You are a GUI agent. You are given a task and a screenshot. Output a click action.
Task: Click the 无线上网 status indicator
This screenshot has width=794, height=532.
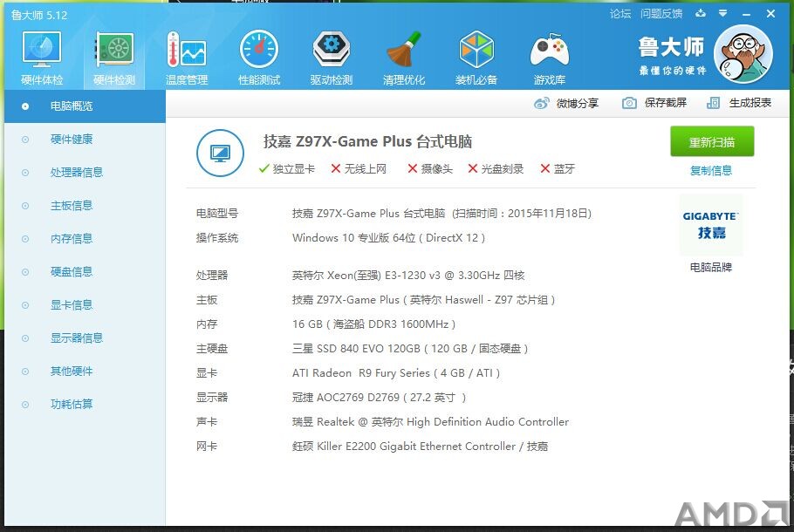tap(359, 168)
